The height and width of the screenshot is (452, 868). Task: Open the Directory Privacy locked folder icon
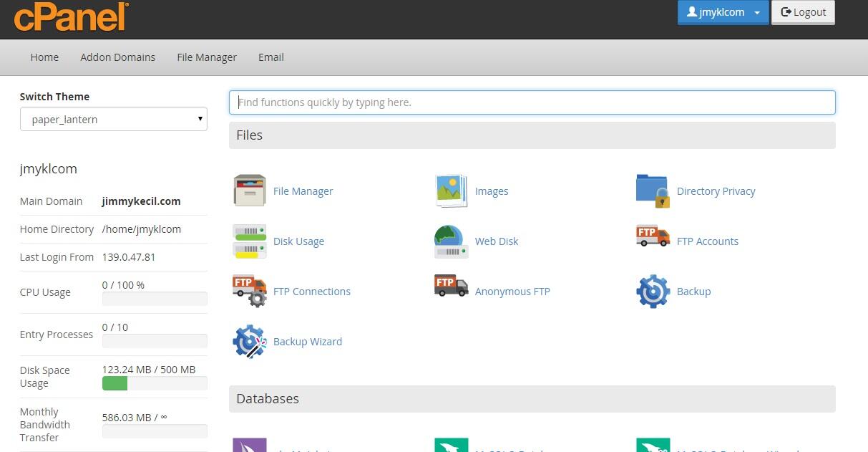point(653,191)
